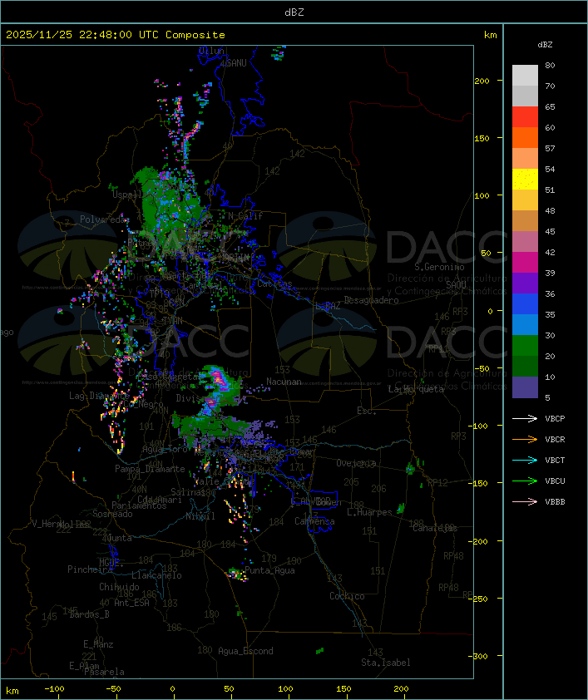Click the 'Nihuil' map label
This screenshot has height=700, width=588.
(200, 516)
